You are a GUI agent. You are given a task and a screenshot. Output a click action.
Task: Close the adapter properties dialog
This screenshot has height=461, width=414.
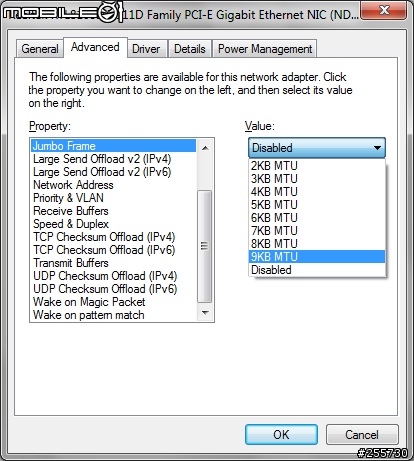pos(384,10)
